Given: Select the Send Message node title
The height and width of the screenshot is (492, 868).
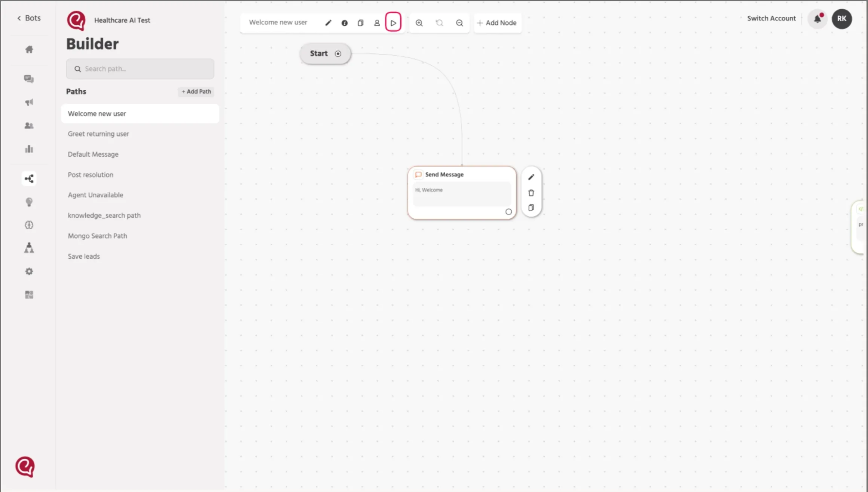Looking at the screenshot, I should coord(444,175).
